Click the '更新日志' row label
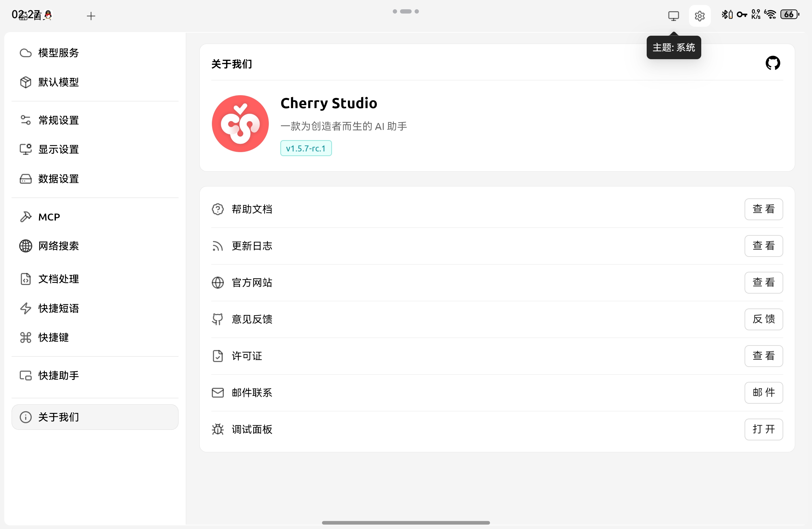Viewport: 812px width, 529px height. pos(252,246)
